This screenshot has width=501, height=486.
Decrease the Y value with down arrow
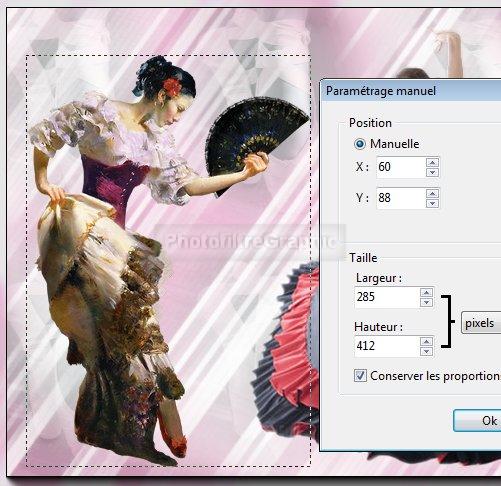(x=432, y=203)
